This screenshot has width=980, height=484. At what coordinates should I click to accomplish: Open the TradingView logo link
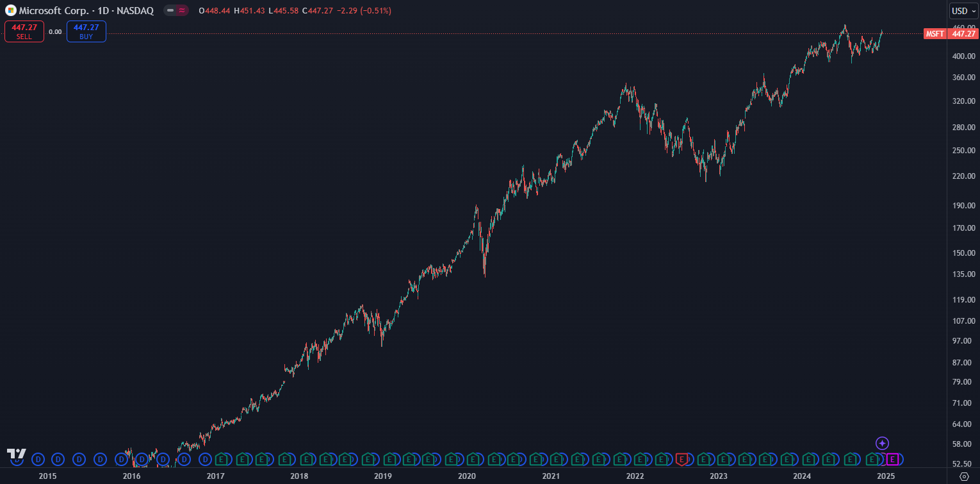(x=16, y=454)
